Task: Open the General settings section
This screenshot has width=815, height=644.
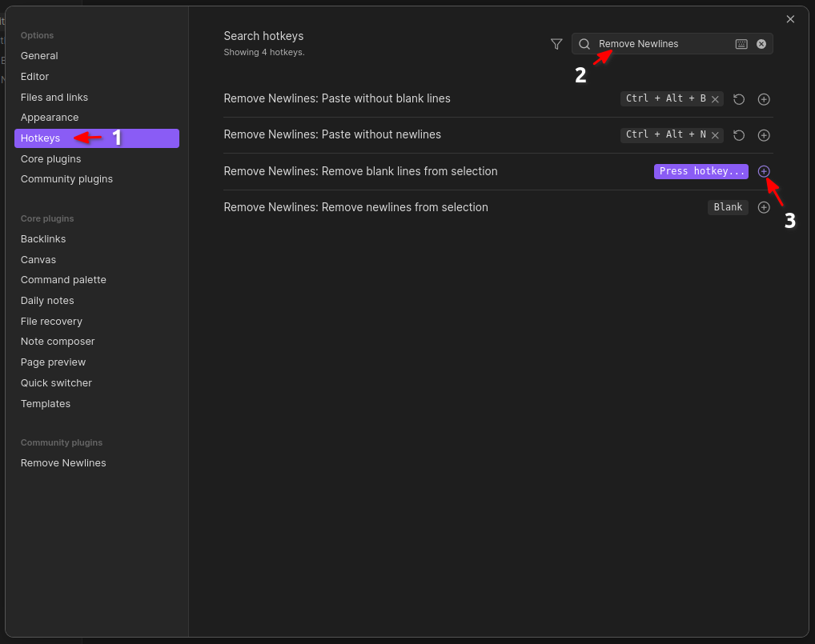Action: click(38, 55)
